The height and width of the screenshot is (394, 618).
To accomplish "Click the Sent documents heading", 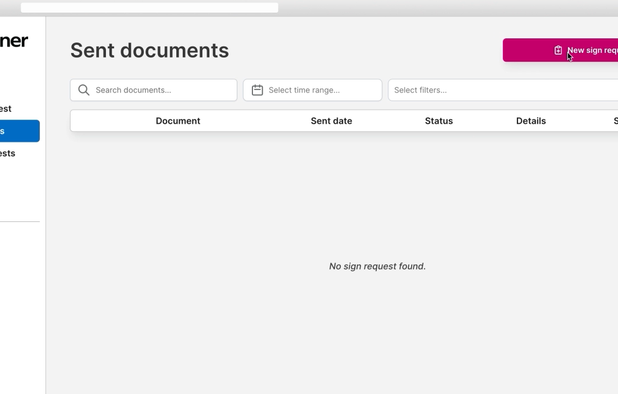I will coord(149,50).
